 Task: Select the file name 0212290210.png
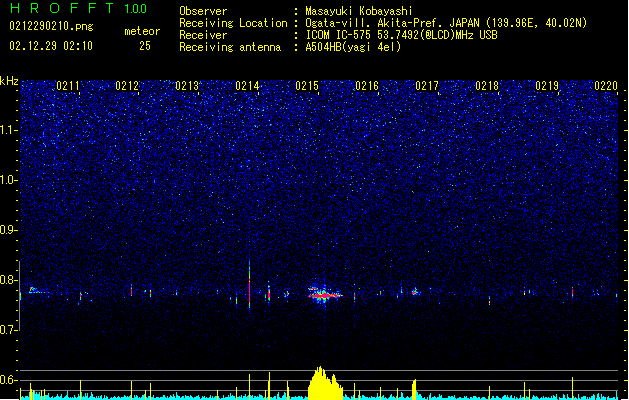51,26
